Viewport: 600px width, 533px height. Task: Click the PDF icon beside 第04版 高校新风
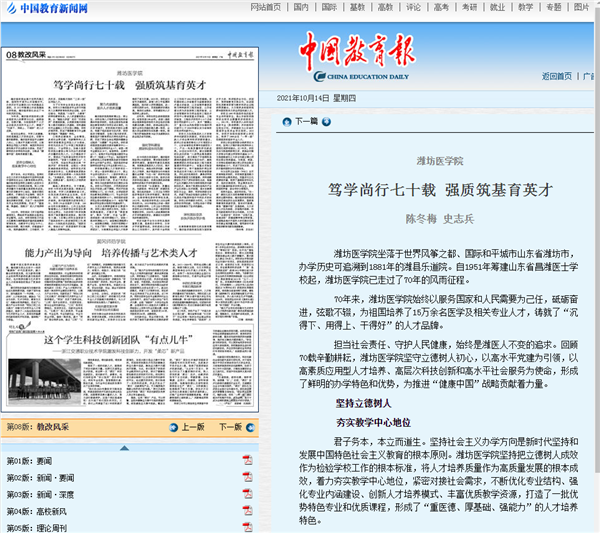tap(247, 510)
